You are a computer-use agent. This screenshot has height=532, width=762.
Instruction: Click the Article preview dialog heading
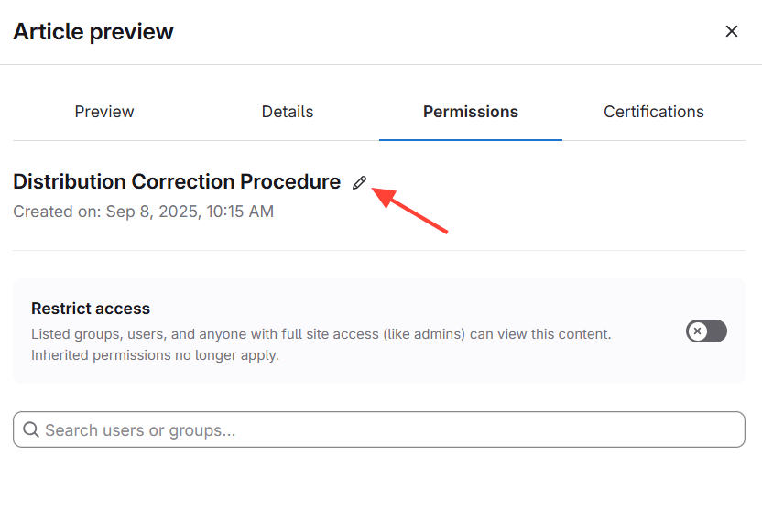(93, 31)
